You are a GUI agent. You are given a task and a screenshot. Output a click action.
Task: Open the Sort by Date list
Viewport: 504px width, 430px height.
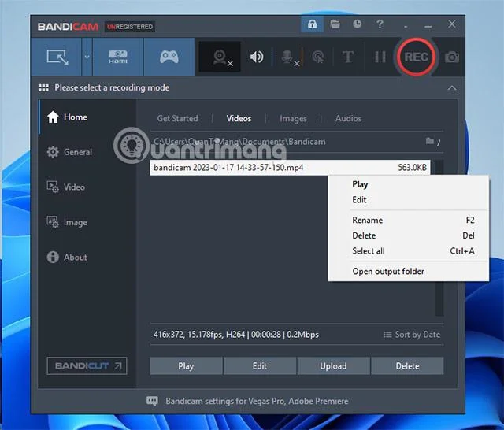click(412, 335)
